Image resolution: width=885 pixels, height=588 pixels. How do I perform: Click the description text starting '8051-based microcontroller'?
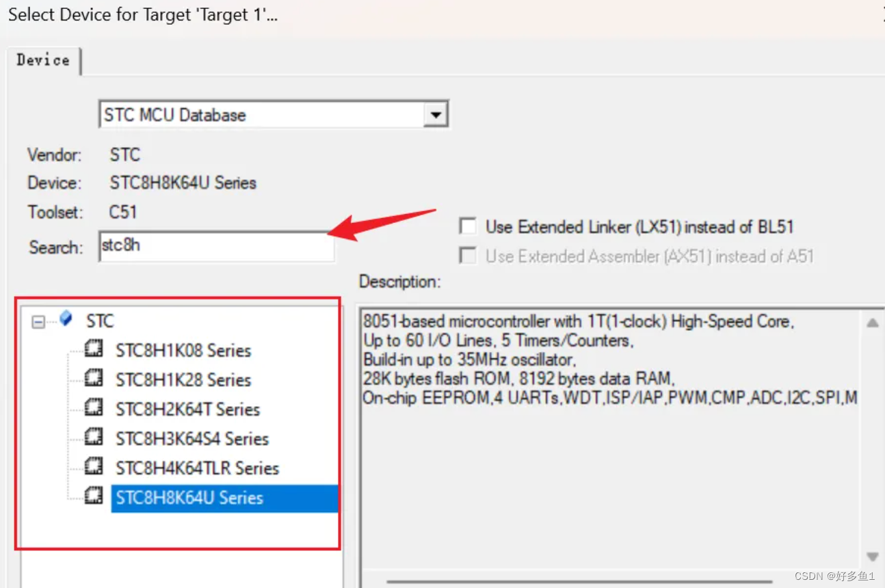click(579, 321)
